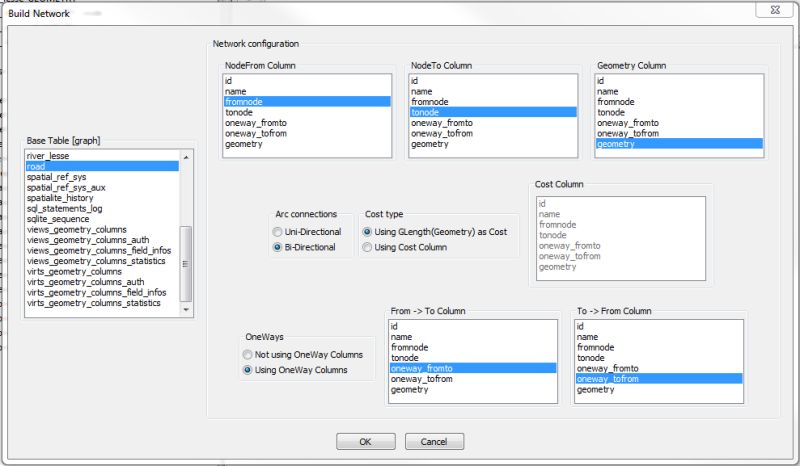Select oneway_tofrom in NodeTo Column list
The width and height of the screenshot is (800, 466).
tap(493, 133)
